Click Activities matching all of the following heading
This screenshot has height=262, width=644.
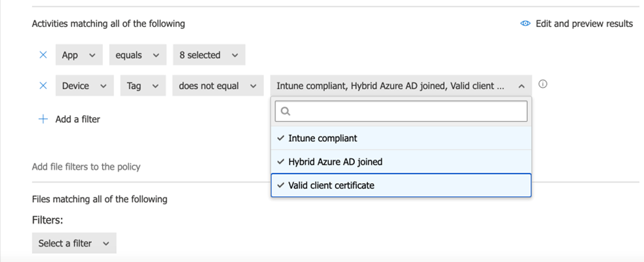pyautogui.click(x=108, y=24)
